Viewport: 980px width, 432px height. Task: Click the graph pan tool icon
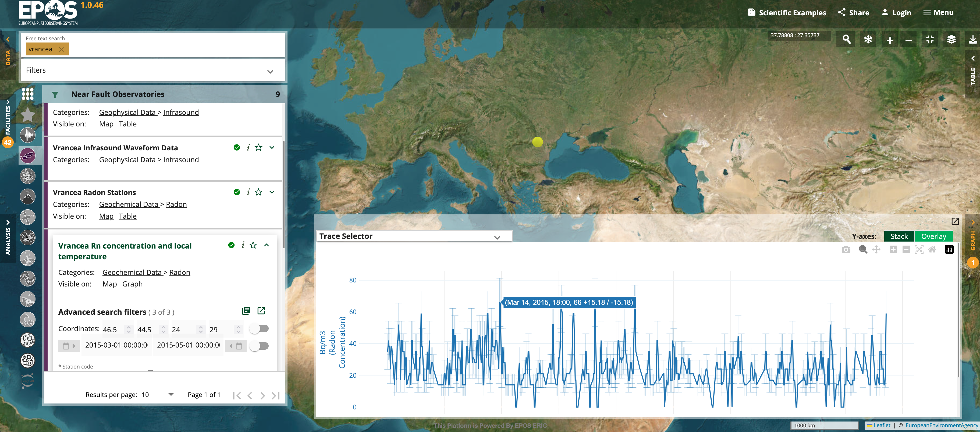tap(876, 250)
